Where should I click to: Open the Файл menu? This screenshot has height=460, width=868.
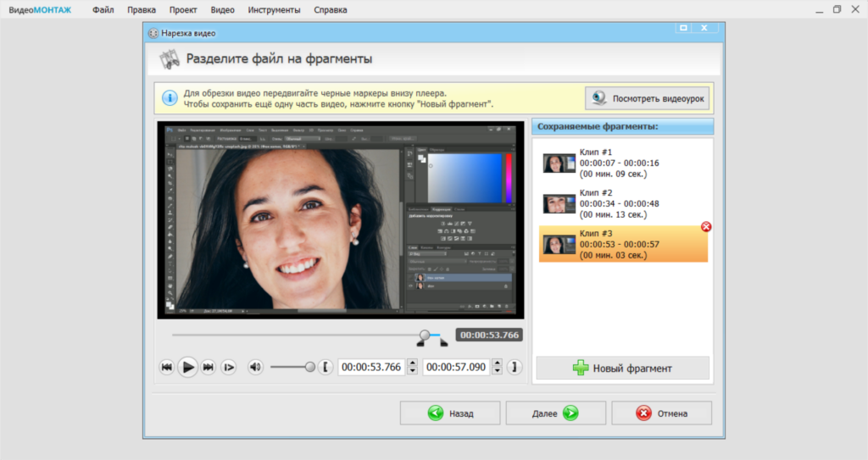[103, 10]
